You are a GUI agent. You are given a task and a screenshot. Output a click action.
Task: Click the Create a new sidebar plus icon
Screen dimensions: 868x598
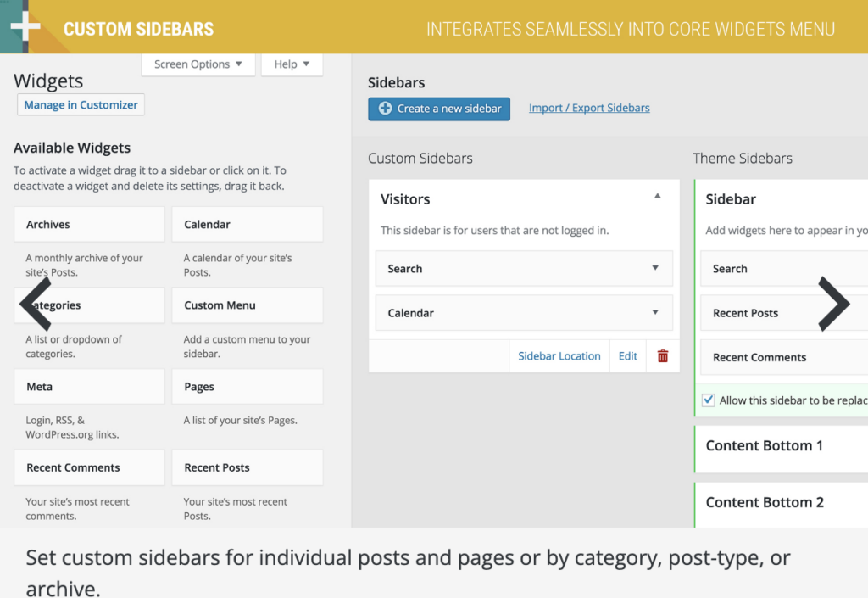[x=386, y=109]
